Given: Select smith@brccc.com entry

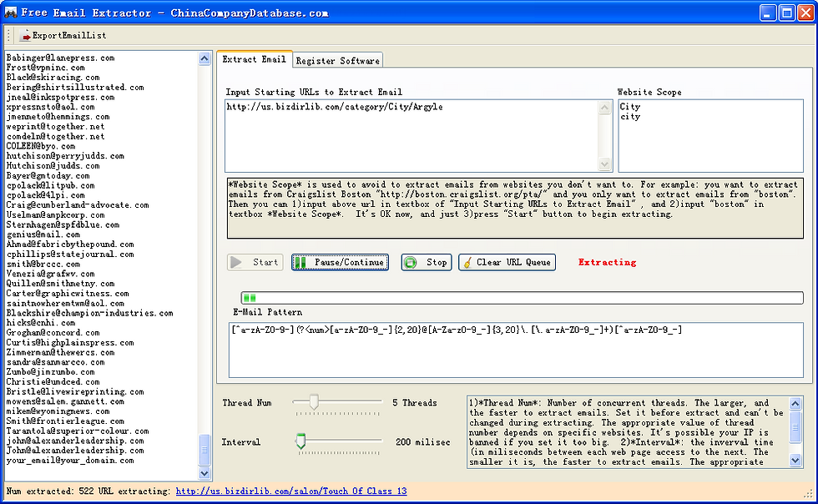Looking at the screenshot, I should [43, 264].
